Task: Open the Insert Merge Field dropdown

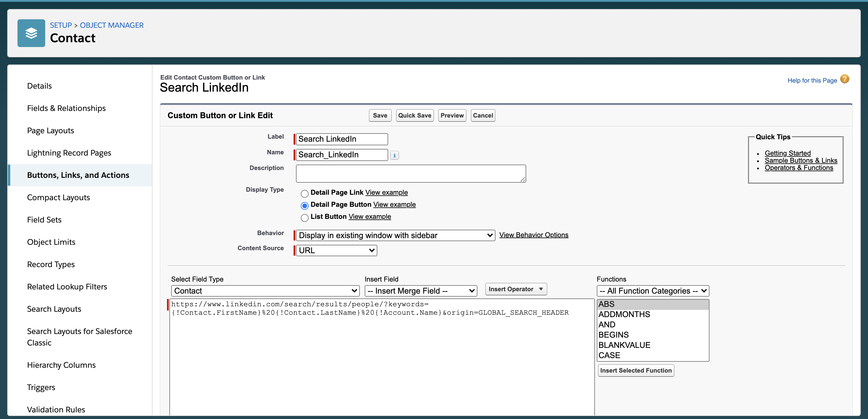Action: 421,291
